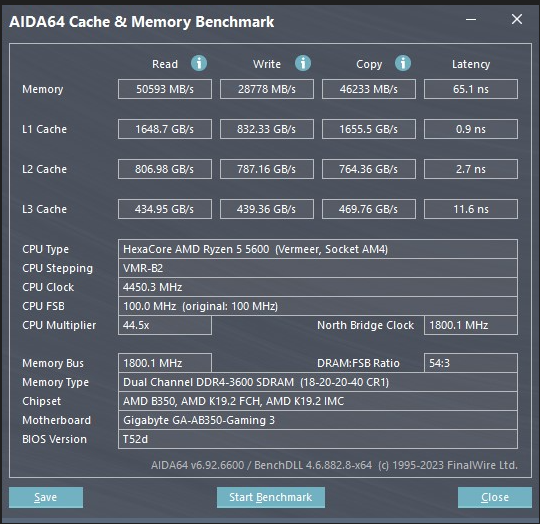Minimize the AIDA64 benchmark window
The width and height of the screenshot is (540, 524).
tap(471, 20)
